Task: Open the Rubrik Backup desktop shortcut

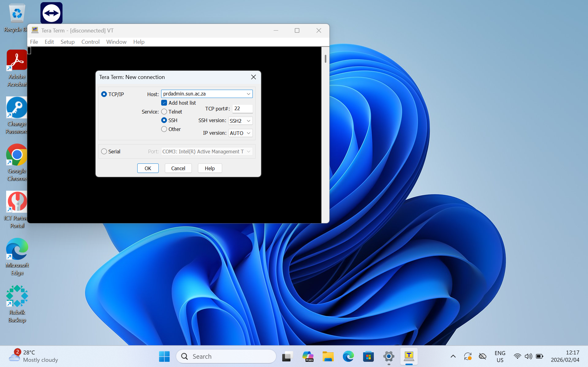Action: [x=17, y=296]
